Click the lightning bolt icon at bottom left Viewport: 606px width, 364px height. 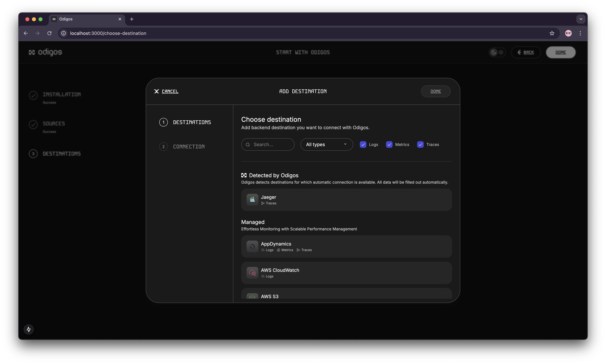tap(29, 329)
